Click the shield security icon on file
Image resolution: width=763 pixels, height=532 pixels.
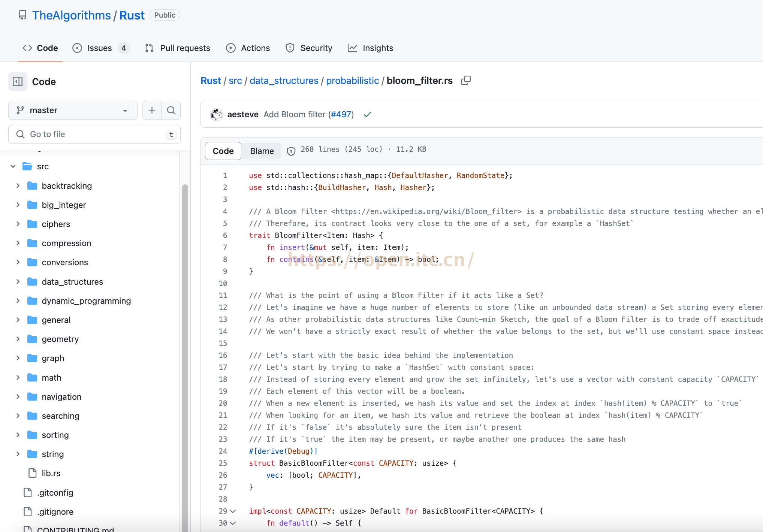click(291, 151)
